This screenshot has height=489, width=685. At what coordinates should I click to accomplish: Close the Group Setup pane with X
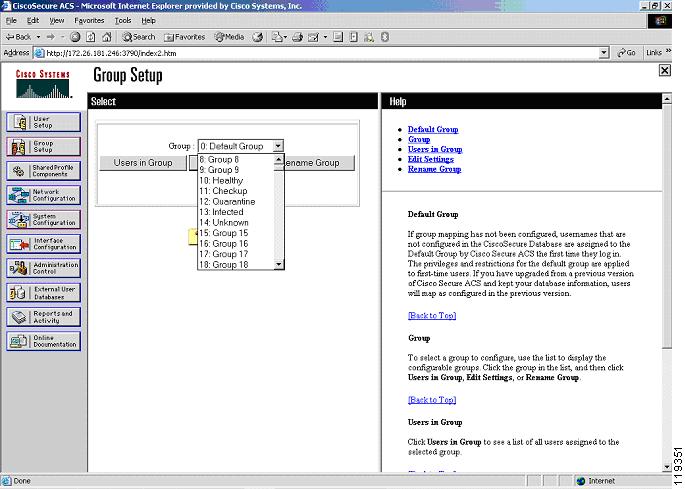664,70
